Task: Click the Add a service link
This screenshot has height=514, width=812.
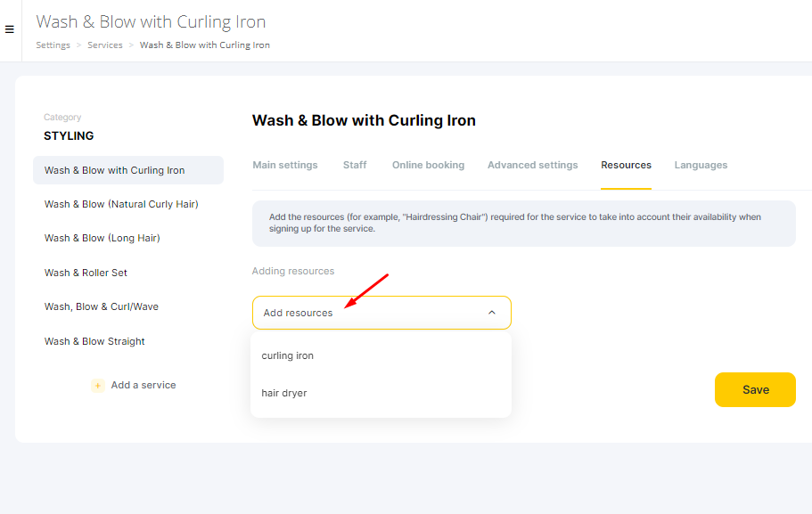Action: pyautogui.click(x=144, y=385)
